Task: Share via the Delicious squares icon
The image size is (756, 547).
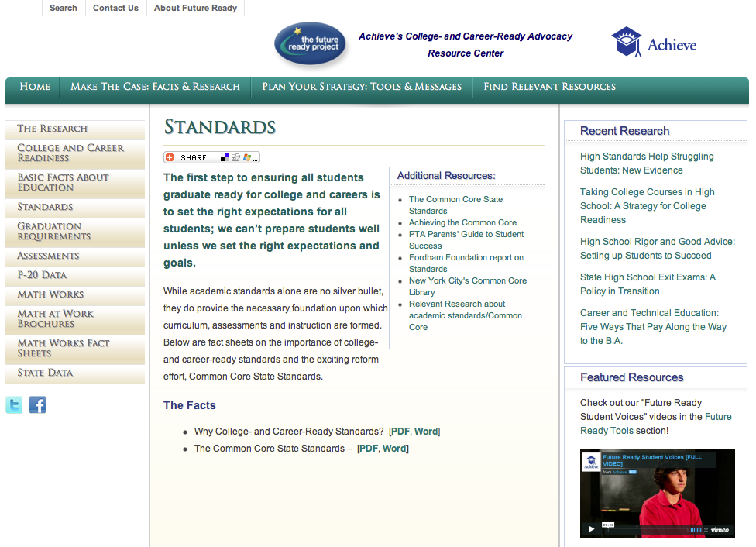Action: pyautogui.click(x=225, y=157)
